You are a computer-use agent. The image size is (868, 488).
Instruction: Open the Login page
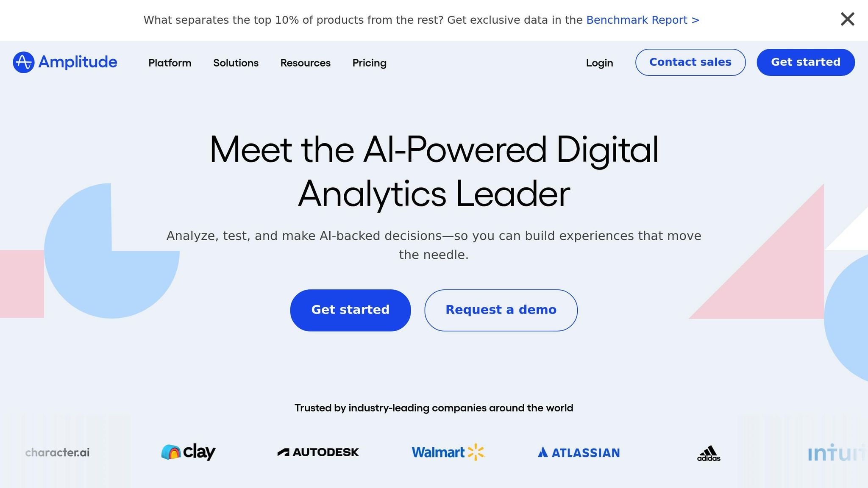[599, 63]
